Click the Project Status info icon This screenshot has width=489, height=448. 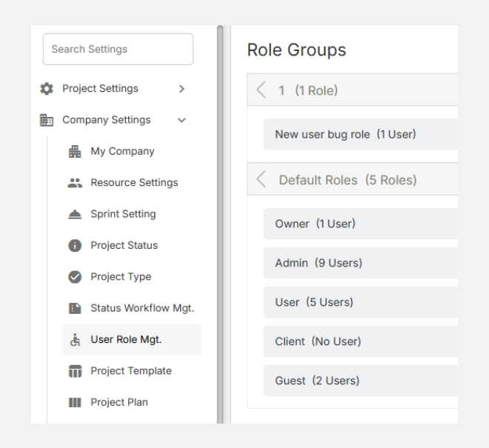74,245
